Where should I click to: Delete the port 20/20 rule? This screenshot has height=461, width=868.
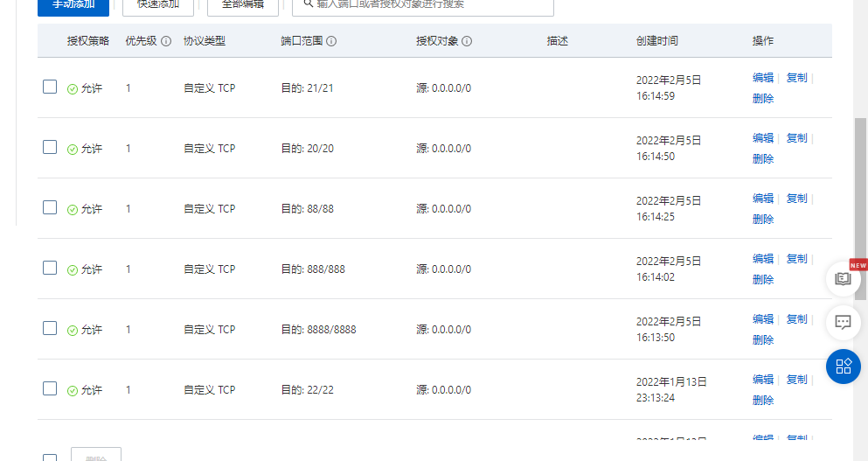coord(763,159)
